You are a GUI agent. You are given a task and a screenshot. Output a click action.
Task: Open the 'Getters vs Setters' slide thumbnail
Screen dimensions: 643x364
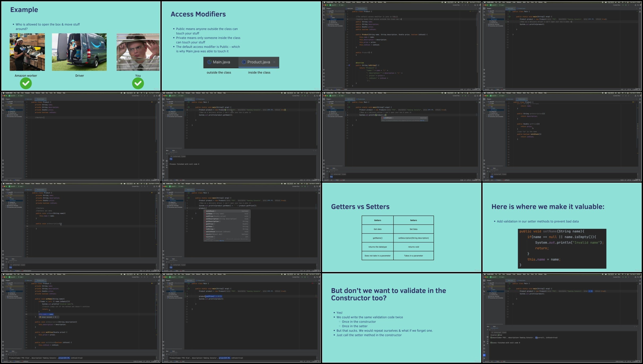click(x=402, y=227)
